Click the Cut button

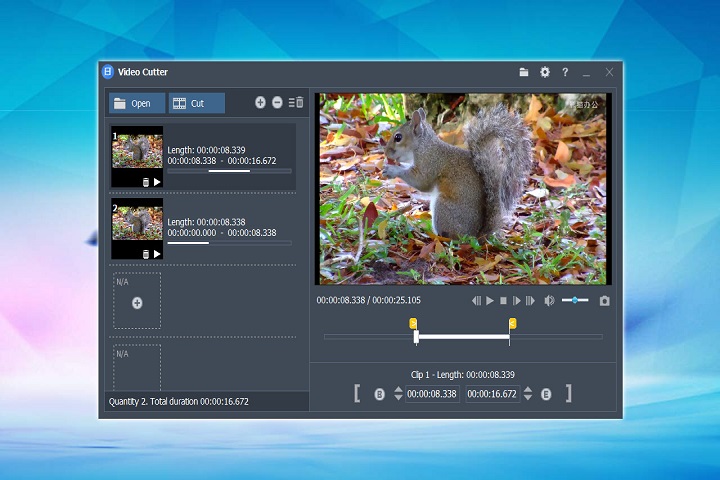196,103
